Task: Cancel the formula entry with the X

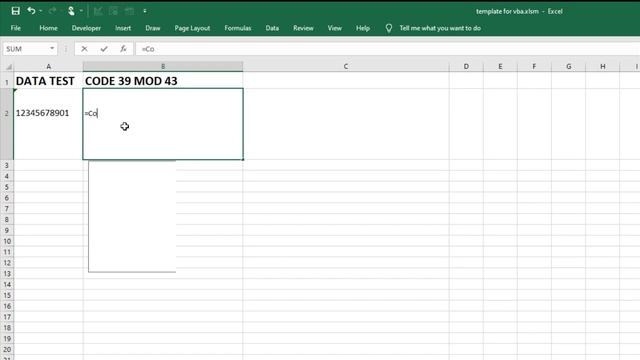Action: (84, 49)
